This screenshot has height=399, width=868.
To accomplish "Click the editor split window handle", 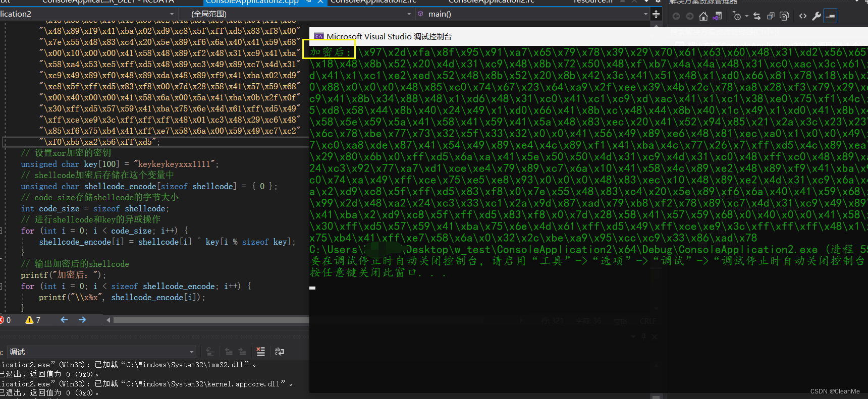I will point(656,14).
